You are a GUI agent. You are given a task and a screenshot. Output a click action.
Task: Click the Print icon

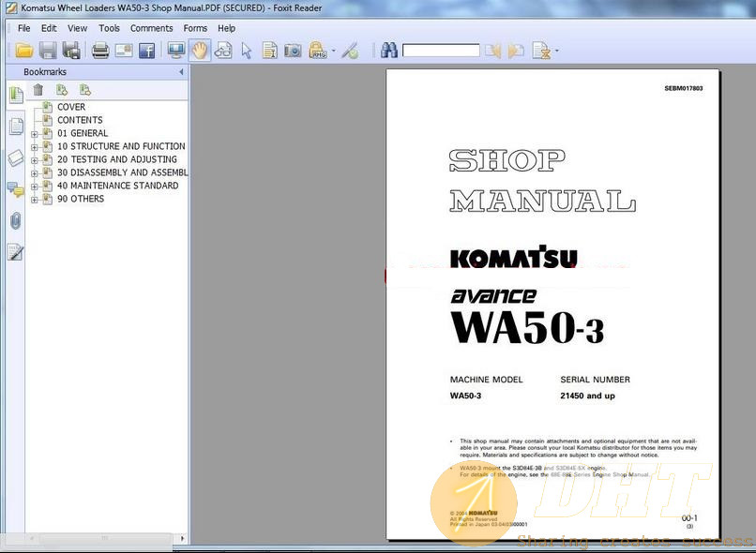pos(100,50)
